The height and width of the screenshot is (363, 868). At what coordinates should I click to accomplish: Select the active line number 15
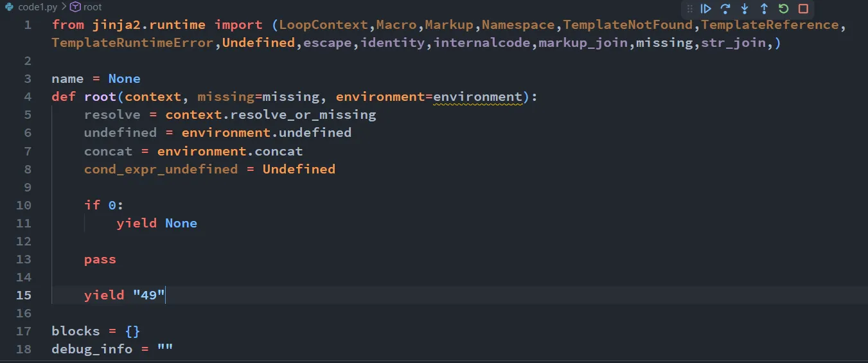tap(24, 295)
